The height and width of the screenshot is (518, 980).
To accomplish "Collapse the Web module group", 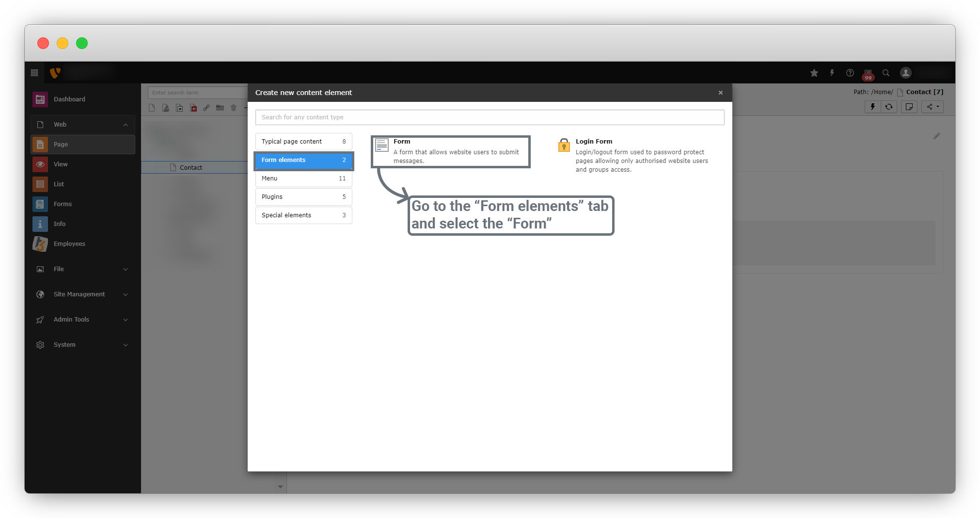I will tap(126, 125).
